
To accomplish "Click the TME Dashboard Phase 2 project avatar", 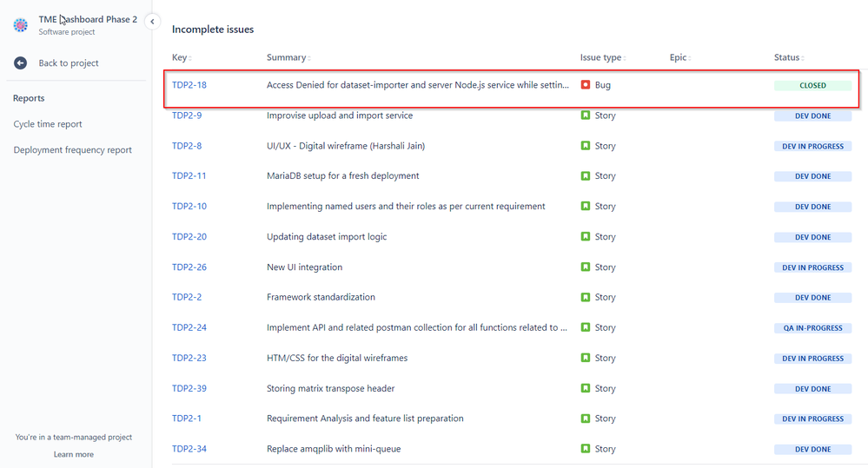I will point(21,25).
